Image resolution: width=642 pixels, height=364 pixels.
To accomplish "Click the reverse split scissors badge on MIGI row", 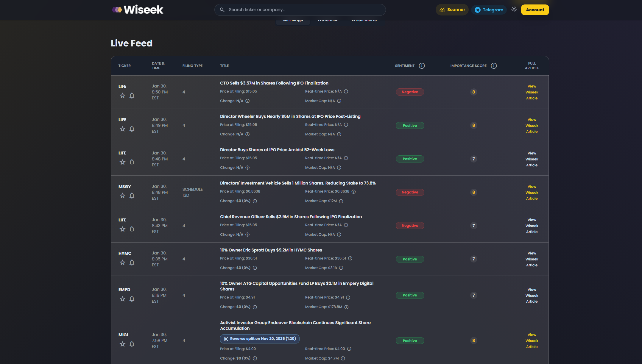I will pos(259,339).
